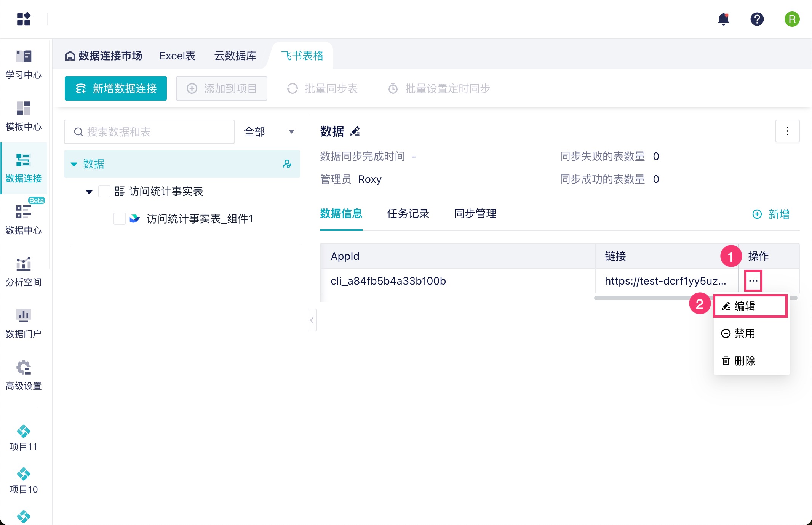The image size is (812, 525).
Task: Click the notification bell icon
Action: [x=723, y=19]
